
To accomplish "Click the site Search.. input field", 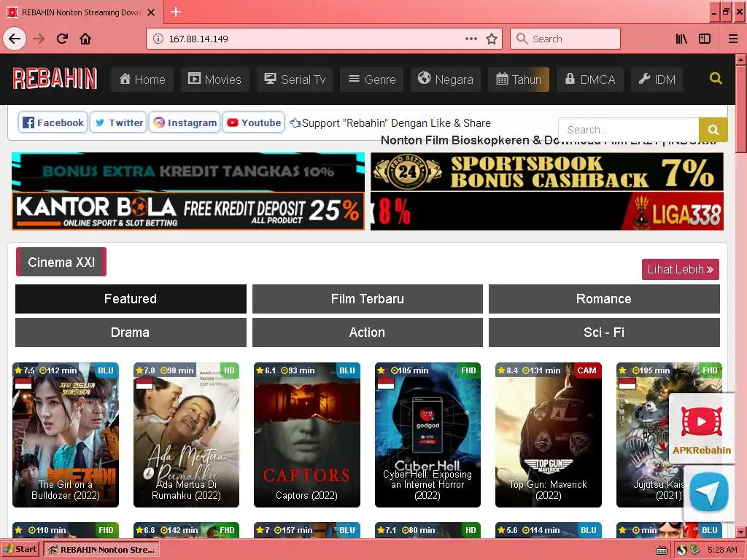I will (628, 130).
